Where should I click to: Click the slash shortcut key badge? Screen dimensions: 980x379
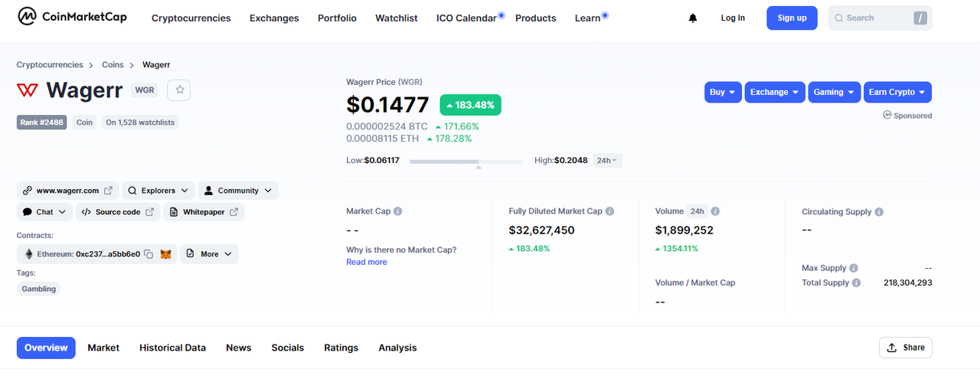[x=920, y=18]
